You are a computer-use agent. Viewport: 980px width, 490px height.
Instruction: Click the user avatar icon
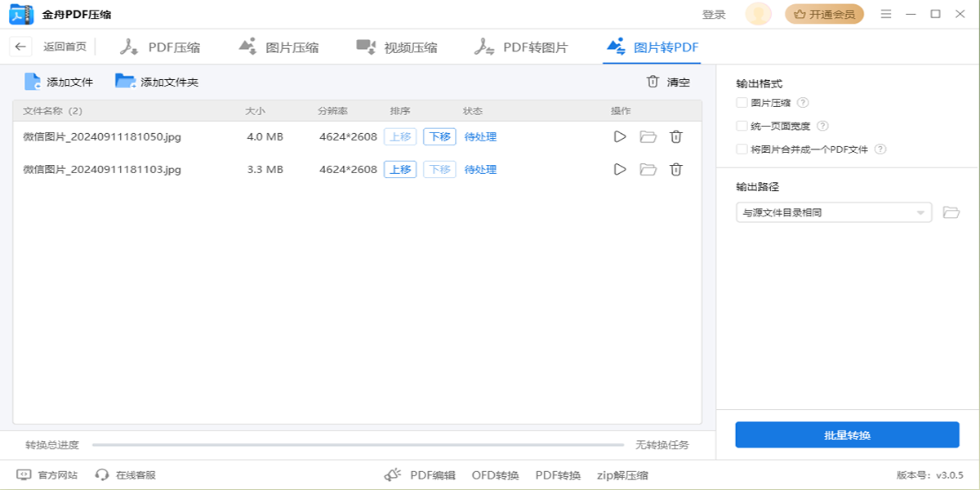tap(759, 14)
